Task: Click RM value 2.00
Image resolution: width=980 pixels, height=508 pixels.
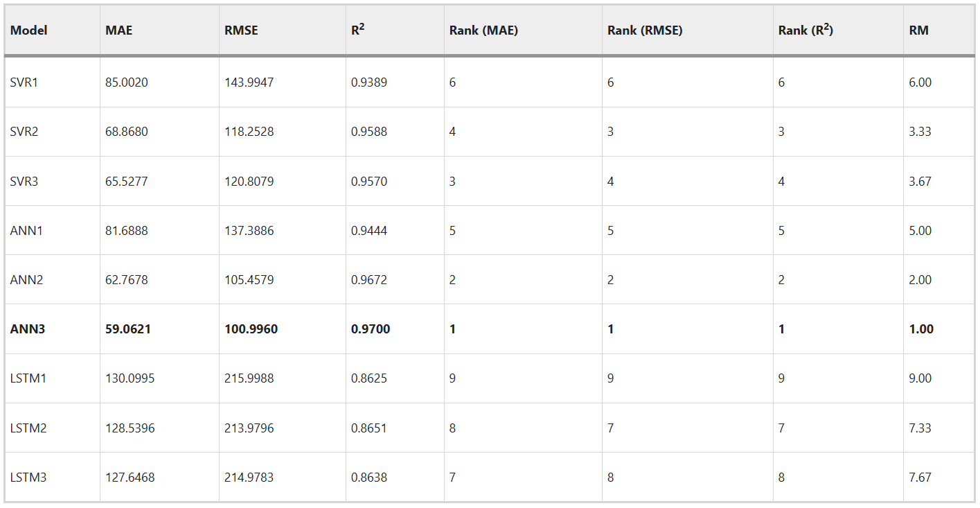Action: coord(920,280)
